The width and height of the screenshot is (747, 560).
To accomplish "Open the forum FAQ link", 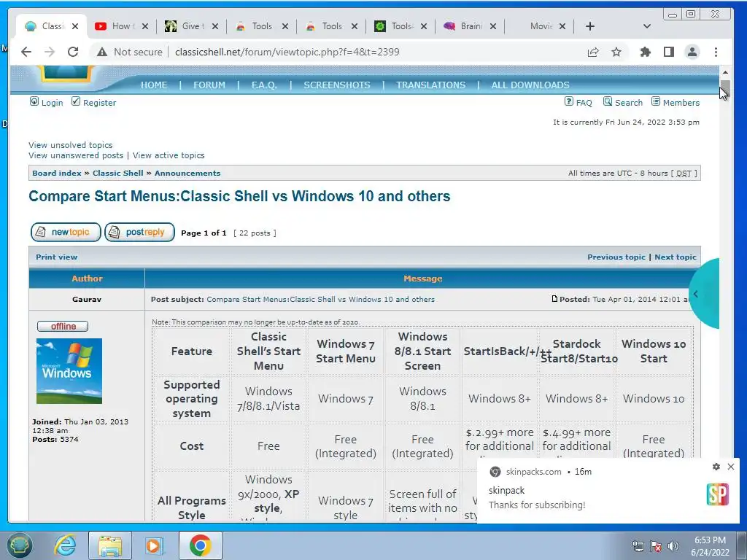I will tap(584, 102).
